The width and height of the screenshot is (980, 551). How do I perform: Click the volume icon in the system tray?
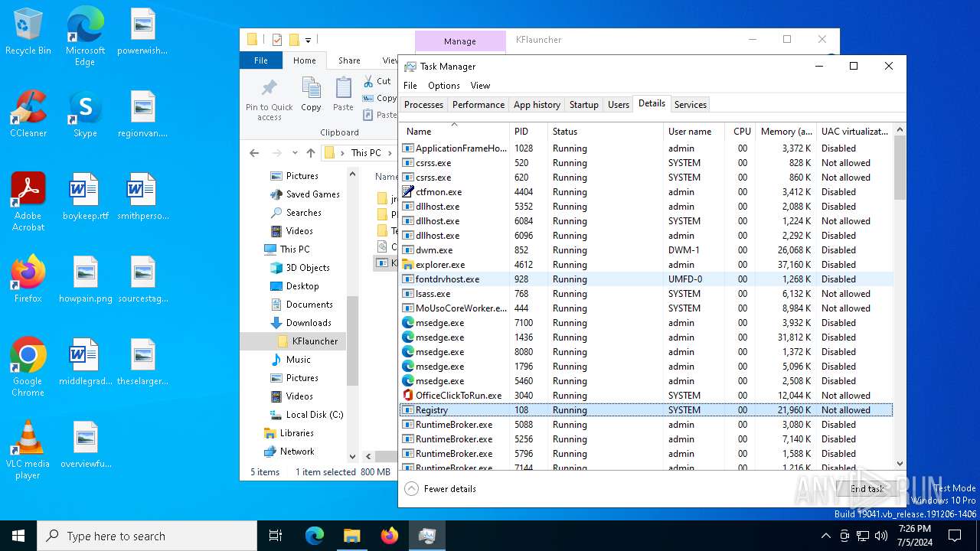coord(880,536)
